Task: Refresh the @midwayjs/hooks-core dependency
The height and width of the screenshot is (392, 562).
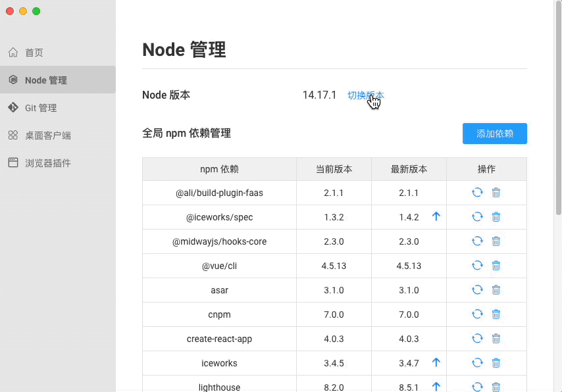Action: (477, 241)
